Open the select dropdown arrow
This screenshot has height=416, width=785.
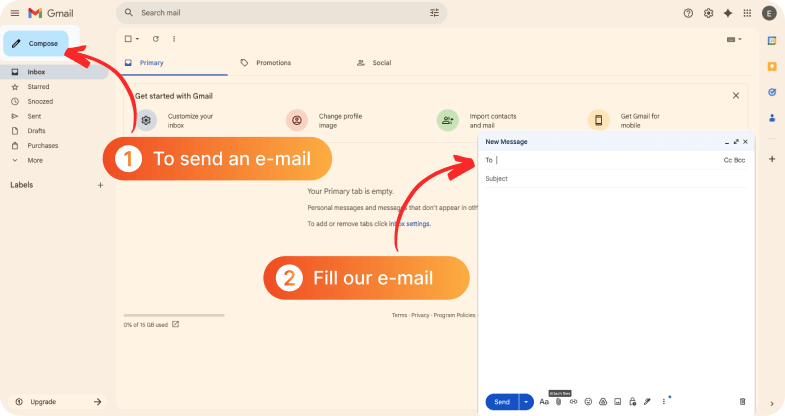click(x=137, y=39)
